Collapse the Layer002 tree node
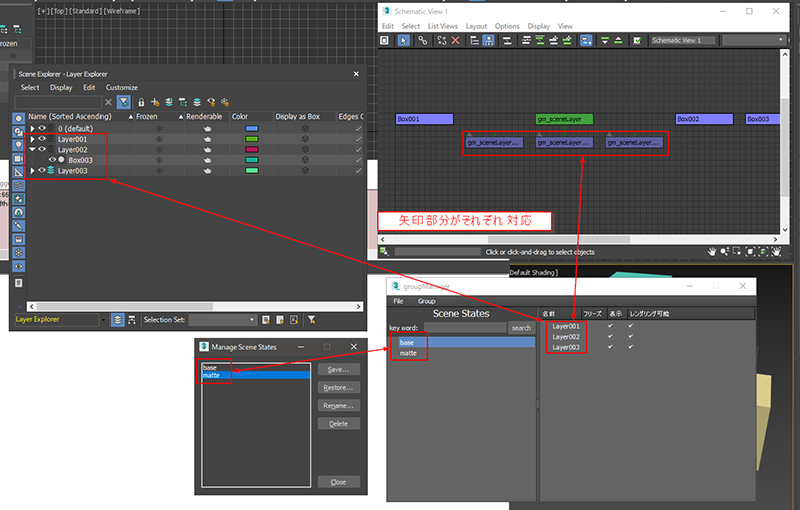This screenshot has width=800, height=510. (32, 149)
